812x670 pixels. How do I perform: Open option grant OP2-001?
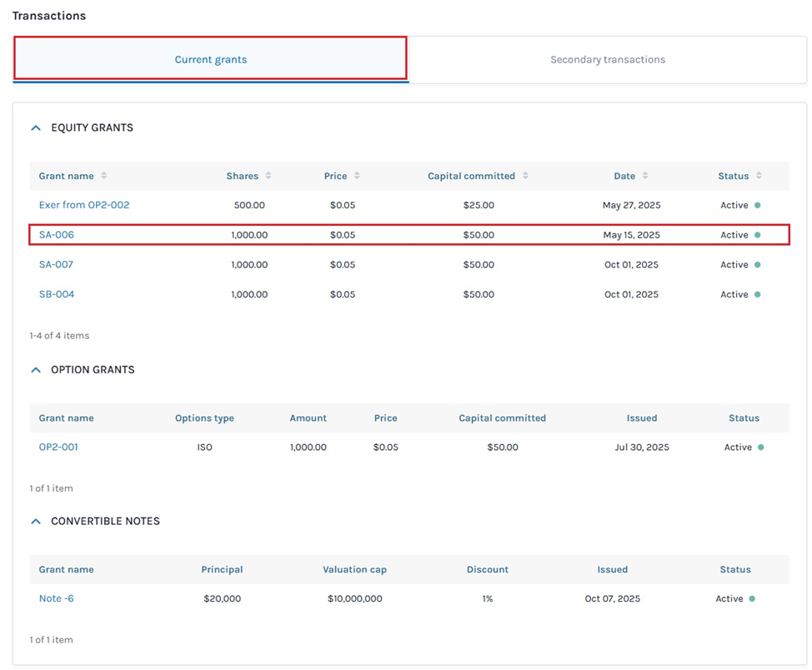click(58, 447)
